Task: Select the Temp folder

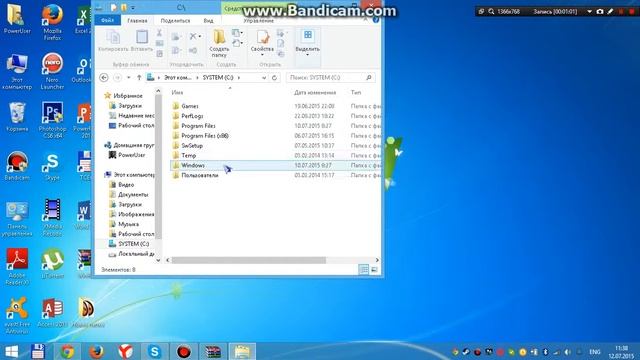Action: 188,156
